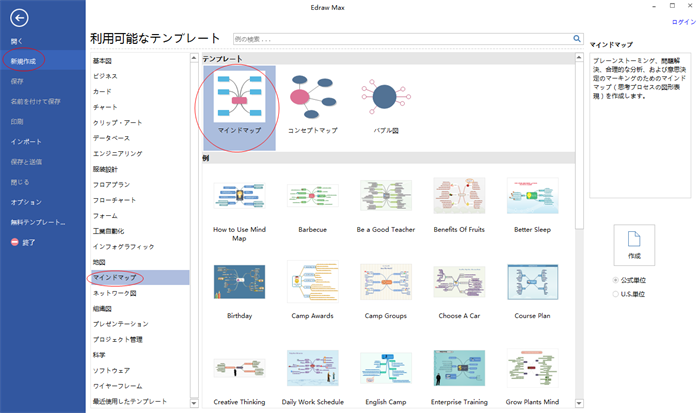
Task: Open the Benefits Of Fruits example
Action: click(459, 196)
